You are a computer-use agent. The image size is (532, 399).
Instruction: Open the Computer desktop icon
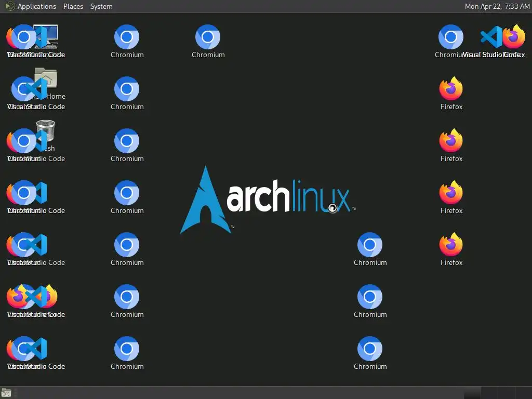tap(50, 36)
